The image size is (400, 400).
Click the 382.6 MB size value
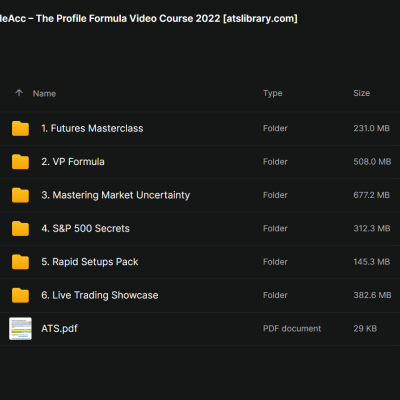click(372, 295)
